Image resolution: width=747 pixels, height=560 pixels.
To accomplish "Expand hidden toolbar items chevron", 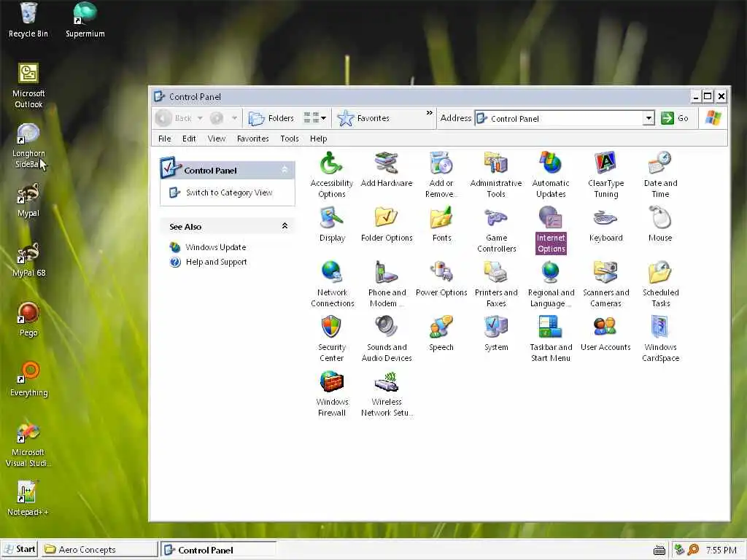I will [x=429, y=113].
